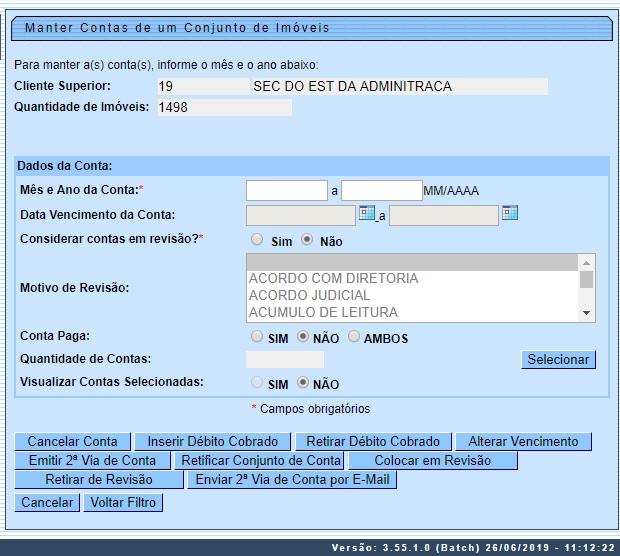Click Retirar Débito Cobrado
The width and height of the screenshot is (620, 556).
(373, 441)
